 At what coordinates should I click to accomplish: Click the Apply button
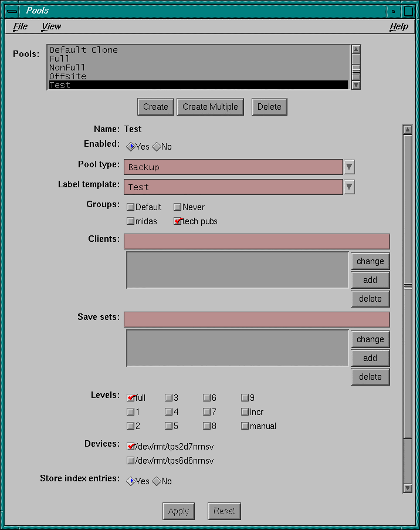point(178,511)
